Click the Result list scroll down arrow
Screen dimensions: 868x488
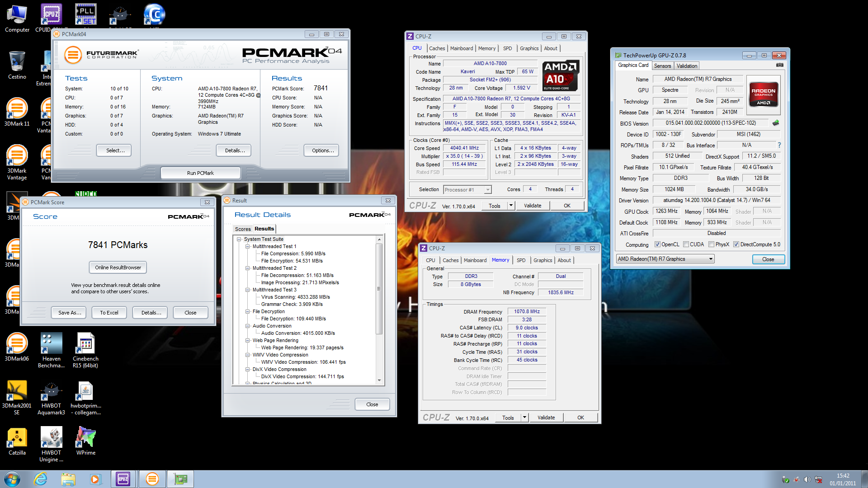click(379, 380)
